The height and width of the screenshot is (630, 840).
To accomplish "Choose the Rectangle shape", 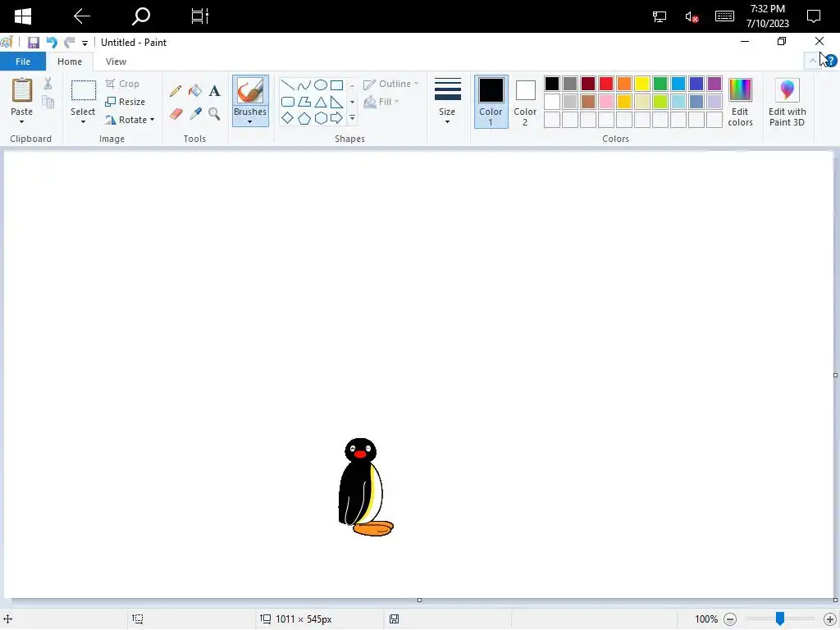I will click(336, 84).
